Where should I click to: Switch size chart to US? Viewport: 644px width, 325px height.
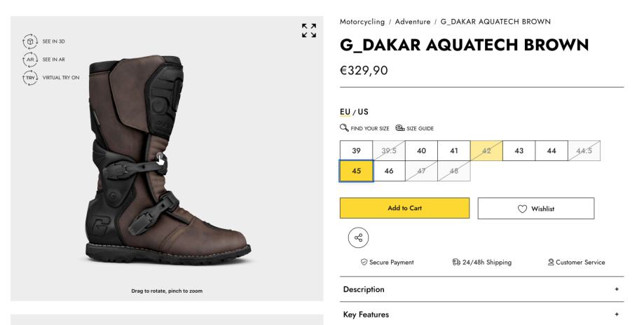(x=363, y=111)
